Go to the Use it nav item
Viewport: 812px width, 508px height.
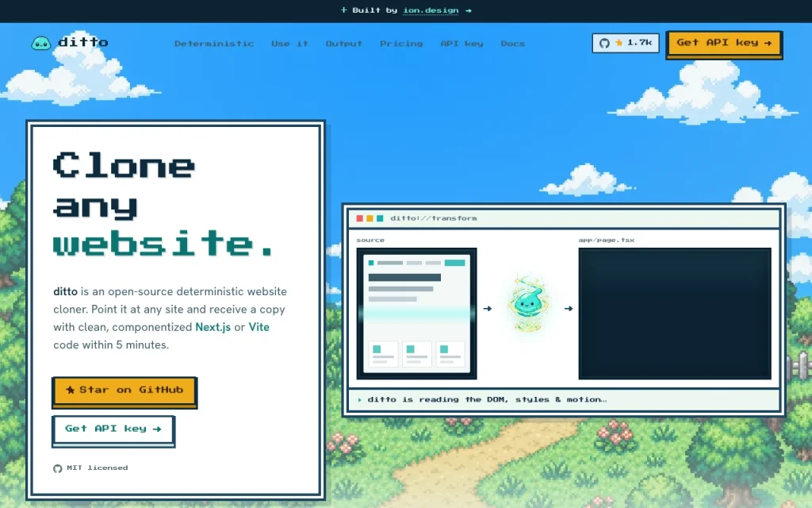click(x=289, y=44)
